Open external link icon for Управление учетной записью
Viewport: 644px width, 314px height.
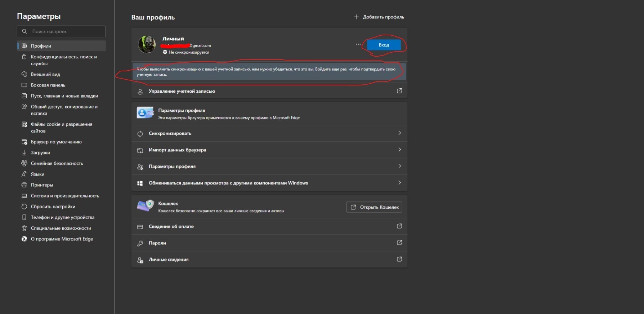pos(399,91)
